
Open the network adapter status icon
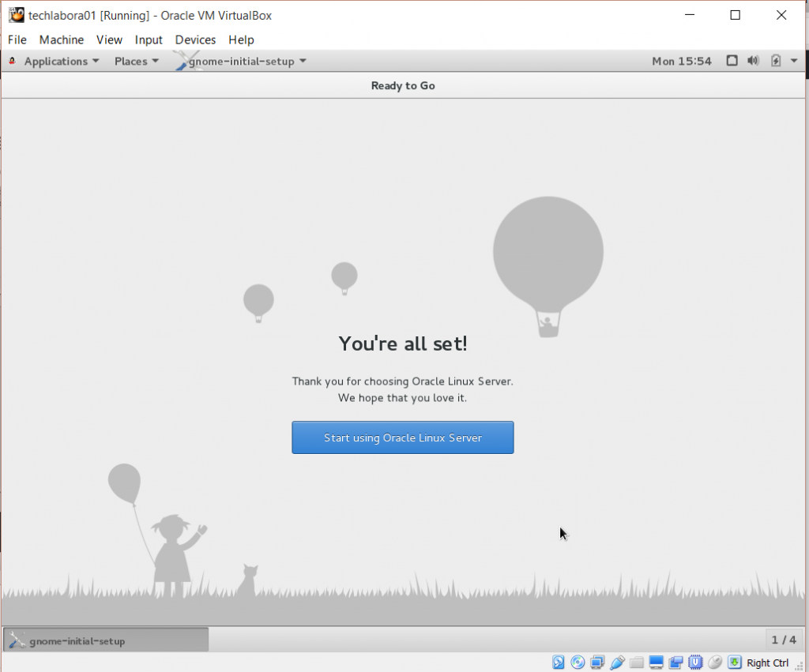[x=597, y=663]
